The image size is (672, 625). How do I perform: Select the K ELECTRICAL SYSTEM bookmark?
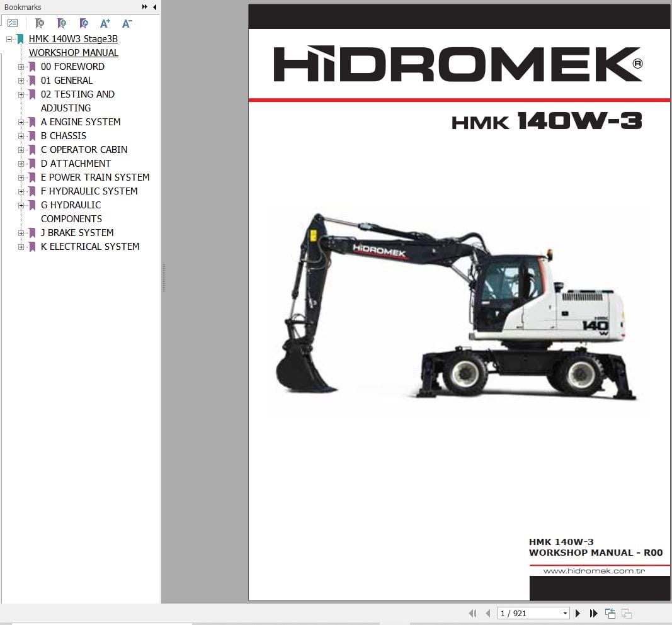point(90,247)
